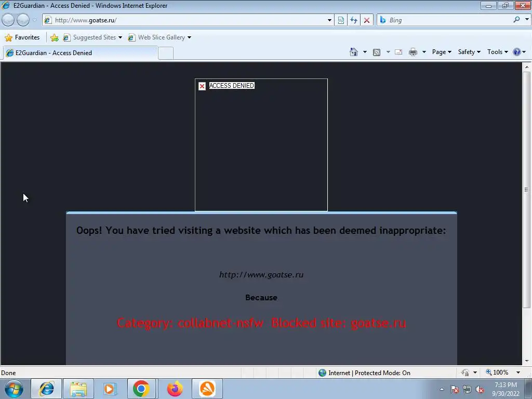This screenshot has height=399, width=532.
Task: Expand the Feeds dropdown arrow
Action: (388, 52)
